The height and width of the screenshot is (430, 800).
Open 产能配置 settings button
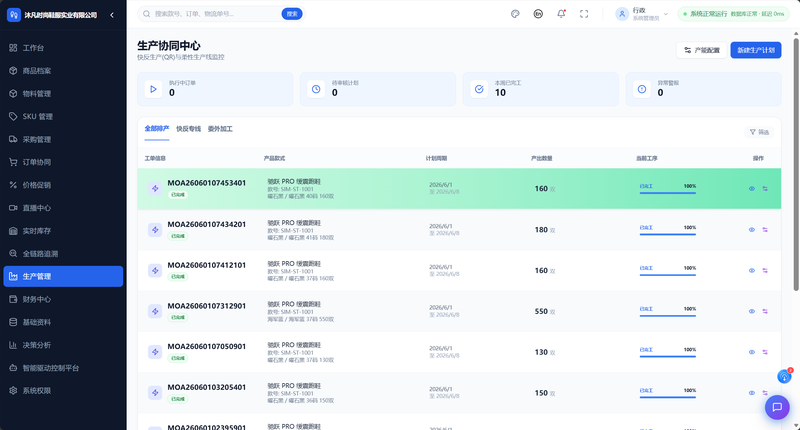click(702, 50)
